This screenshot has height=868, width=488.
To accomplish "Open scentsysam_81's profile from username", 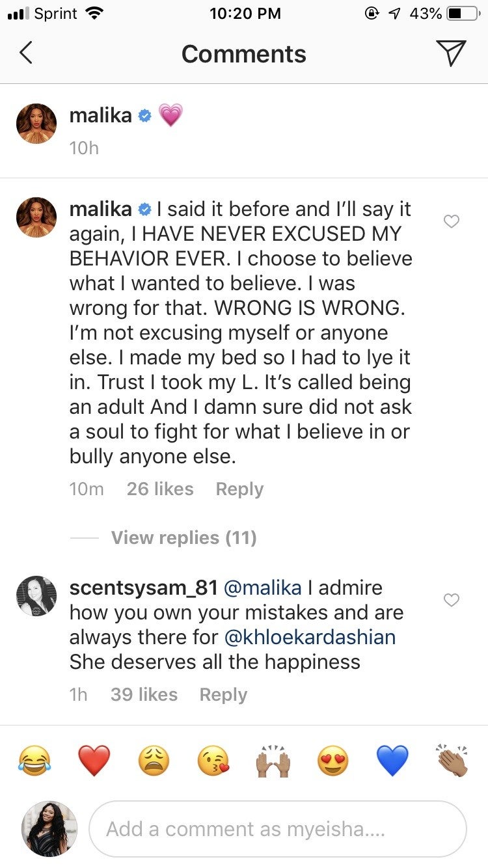I will click(x=143, y=588).
